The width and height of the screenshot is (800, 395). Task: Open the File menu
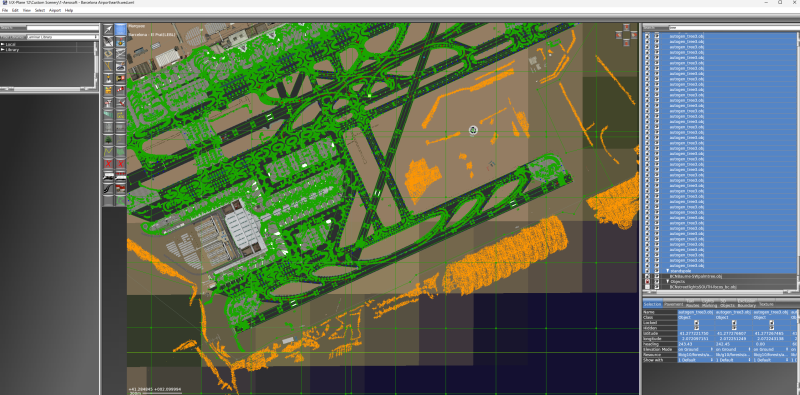pyautogui.click(x=5, y=10)
